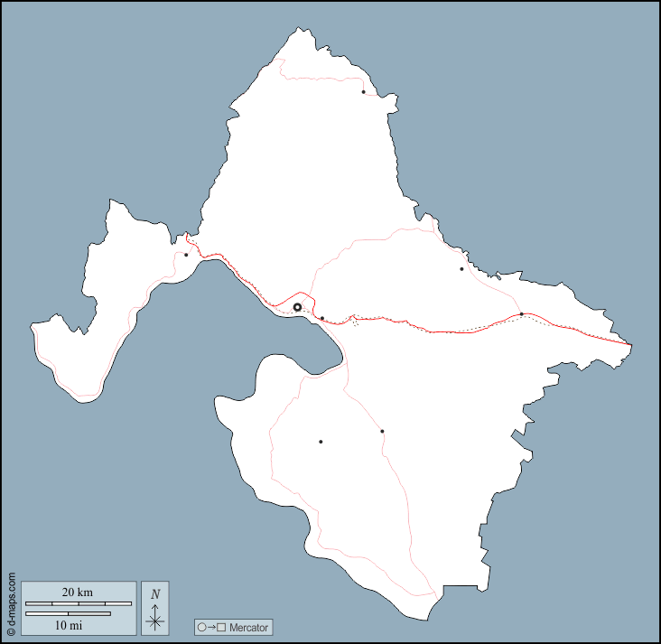Viewport: 661px width, 644px height.
Task: Click the letter N above the compass
Action: [155, 593]
